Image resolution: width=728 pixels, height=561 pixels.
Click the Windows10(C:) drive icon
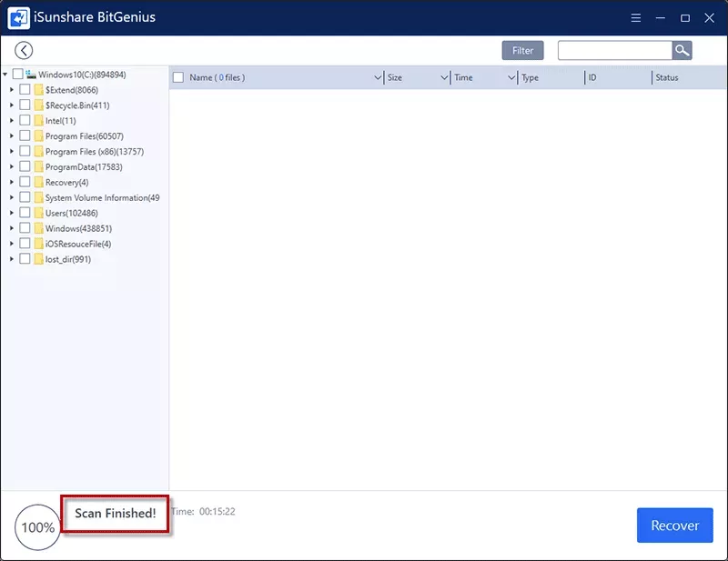(x=31, y=75)
